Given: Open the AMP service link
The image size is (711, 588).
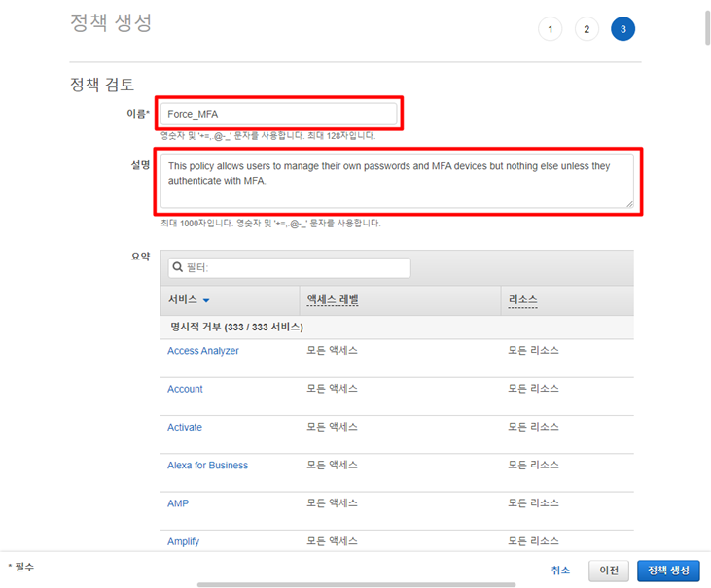Looking at the screenshot, I should (178, 503).
